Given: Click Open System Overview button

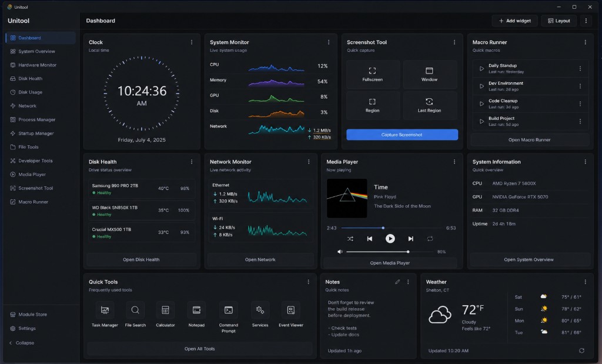Looking at the screenshot, I should pyautogui.click(x=529, y=259).
